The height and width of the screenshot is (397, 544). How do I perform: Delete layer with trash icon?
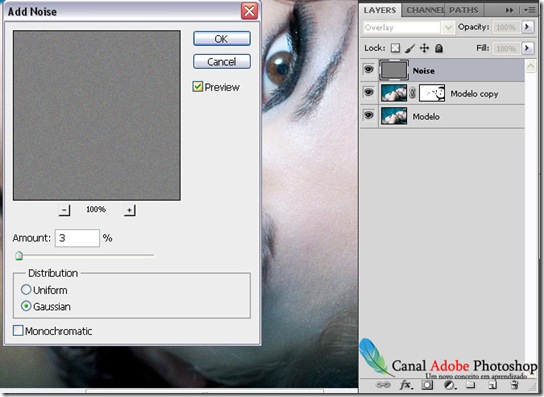tap(515, 385)
